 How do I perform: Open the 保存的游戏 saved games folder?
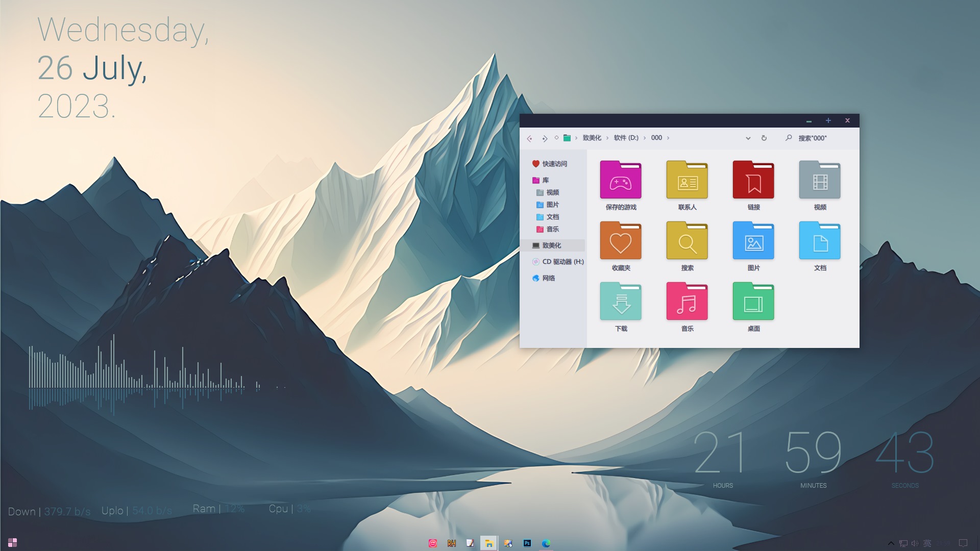coord(621,181)
